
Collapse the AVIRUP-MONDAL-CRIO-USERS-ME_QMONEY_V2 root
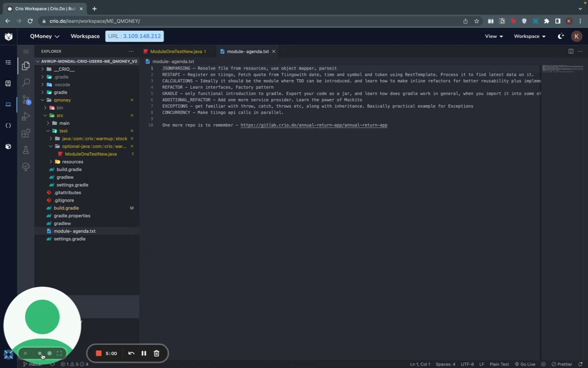(x=87, y=61)
